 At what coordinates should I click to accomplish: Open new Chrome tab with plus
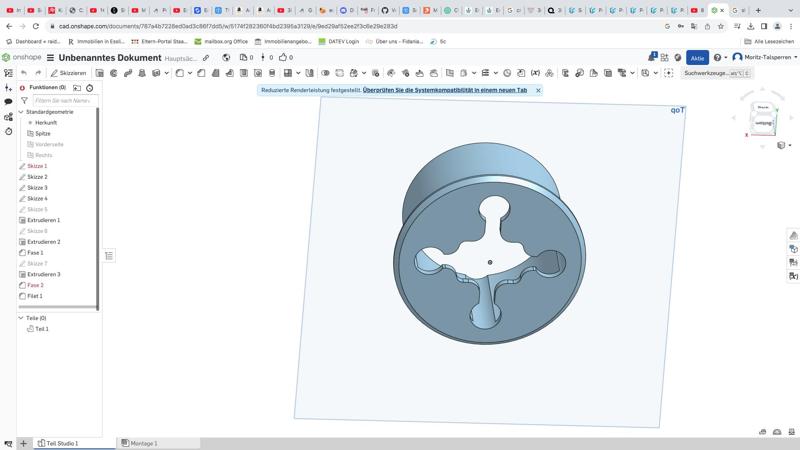(x=758, y=10)
